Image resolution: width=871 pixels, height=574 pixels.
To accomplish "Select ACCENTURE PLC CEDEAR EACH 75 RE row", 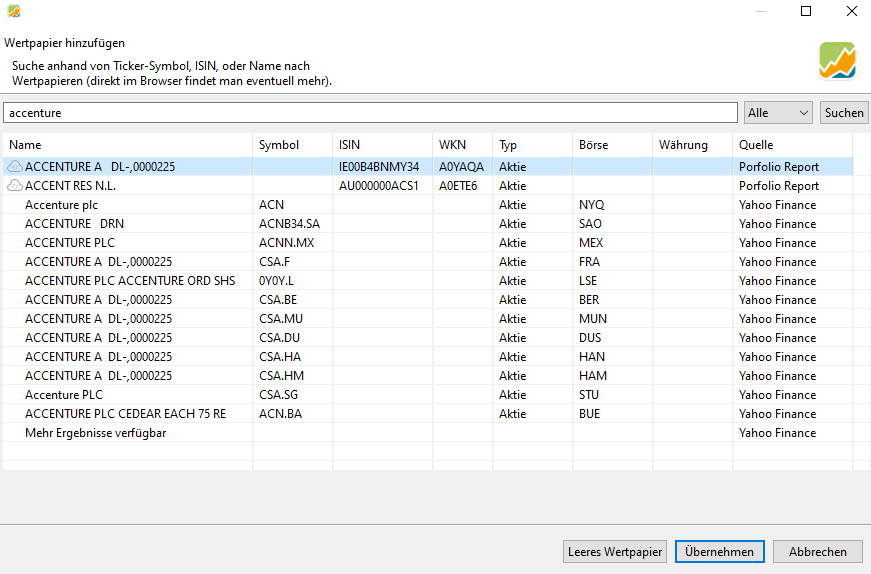I will [x=428, y=413].
